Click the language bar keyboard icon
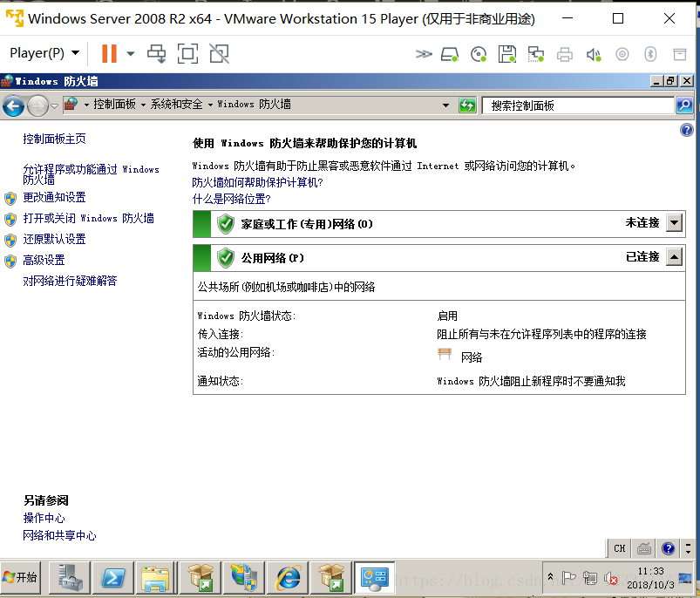 click(x=643, y=548)
